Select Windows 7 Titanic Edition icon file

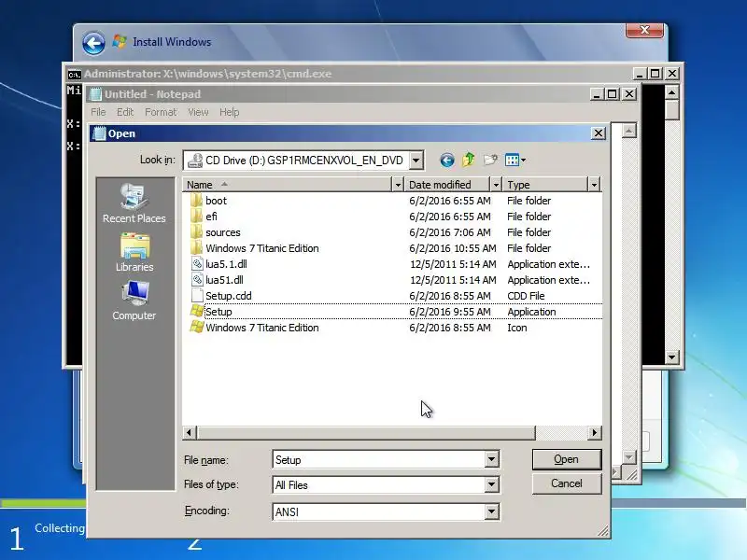click(x=197, y=328)
